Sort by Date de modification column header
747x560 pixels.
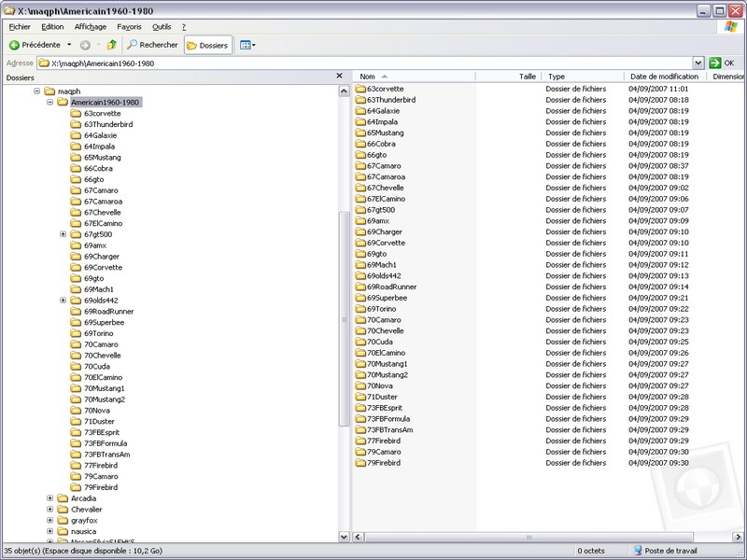click(x=665, y=77)
